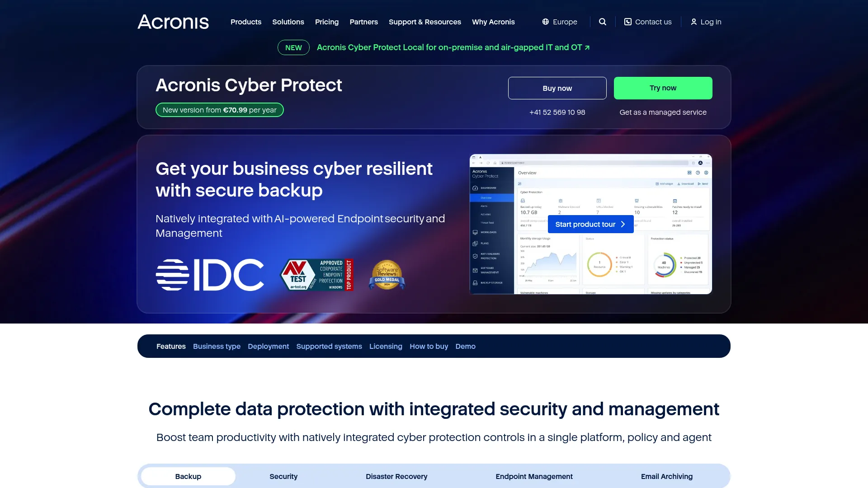Image resolution: width=868 pixels, height=488 pixels.
Task: Click the NEW badge
Action: (293, 47)
